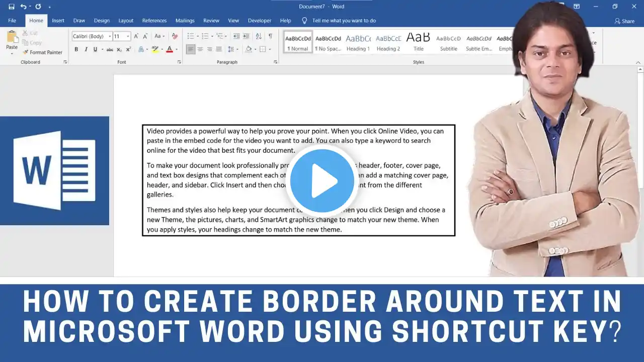Click the Save icon in Quick Access Toolbar
644x362 pixels.
(12, 7)
